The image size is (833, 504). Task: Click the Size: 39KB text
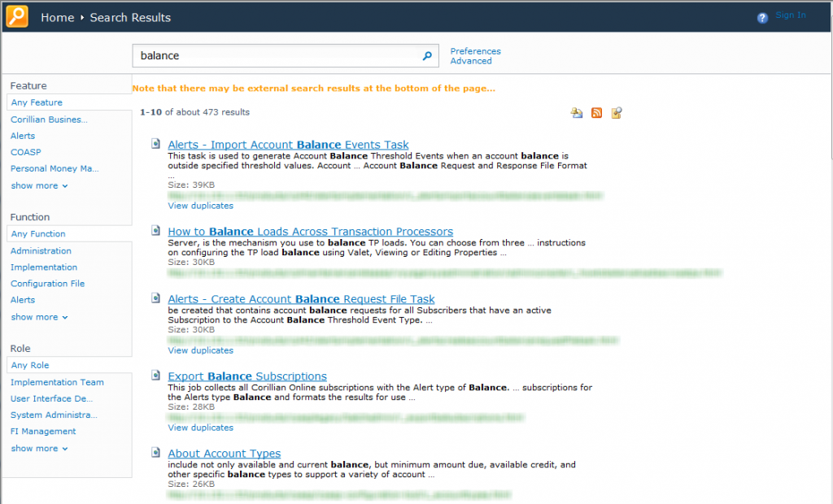(x=191, y=185)
